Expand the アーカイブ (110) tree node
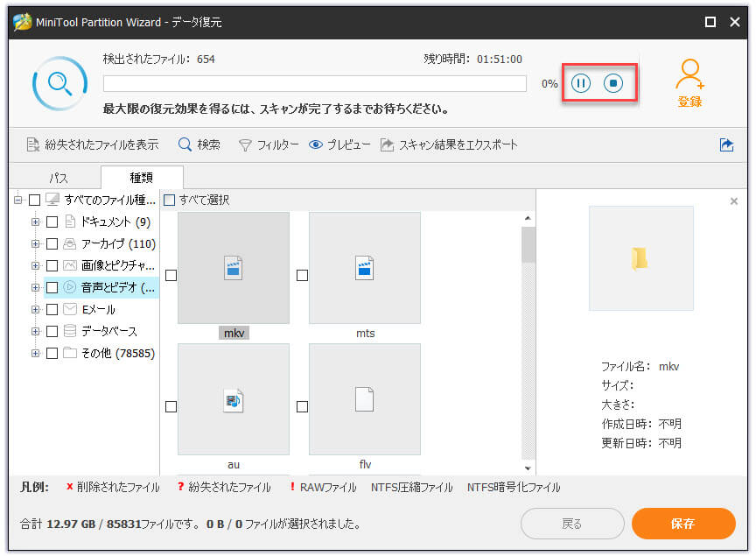The height and width of the screenshot is (556, 756). 36,243
